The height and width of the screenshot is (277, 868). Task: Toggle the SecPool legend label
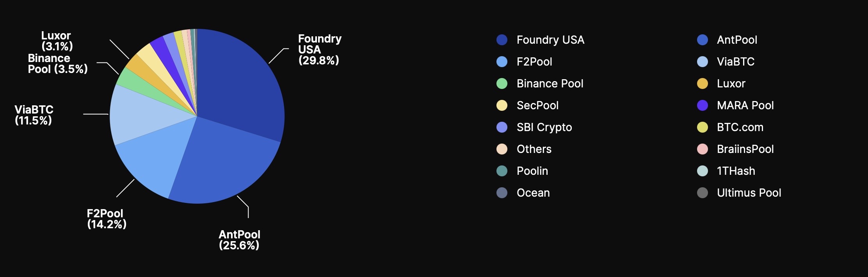(537, 105)
